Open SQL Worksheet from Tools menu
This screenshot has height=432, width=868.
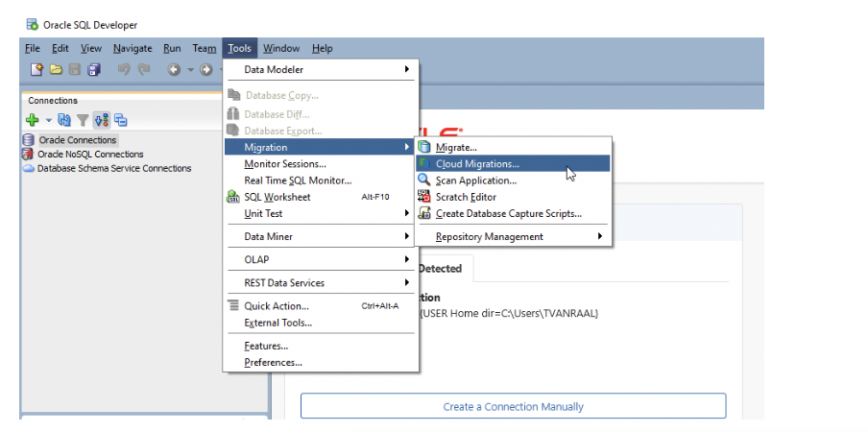click(x=321, y=197)
